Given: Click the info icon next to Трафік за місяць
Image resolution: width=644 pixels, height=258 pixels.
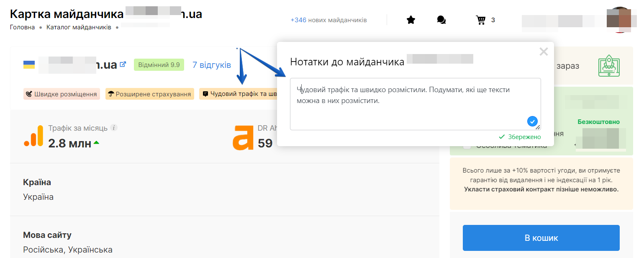Looking at the screenshot, I should [x=114, y=128].
